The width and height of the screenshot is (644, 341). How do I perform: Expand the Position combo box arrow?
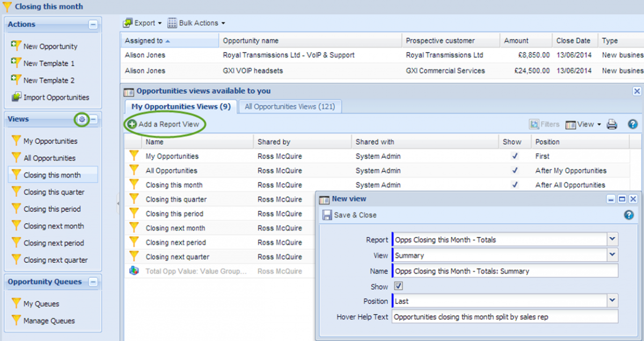[613, 301]
